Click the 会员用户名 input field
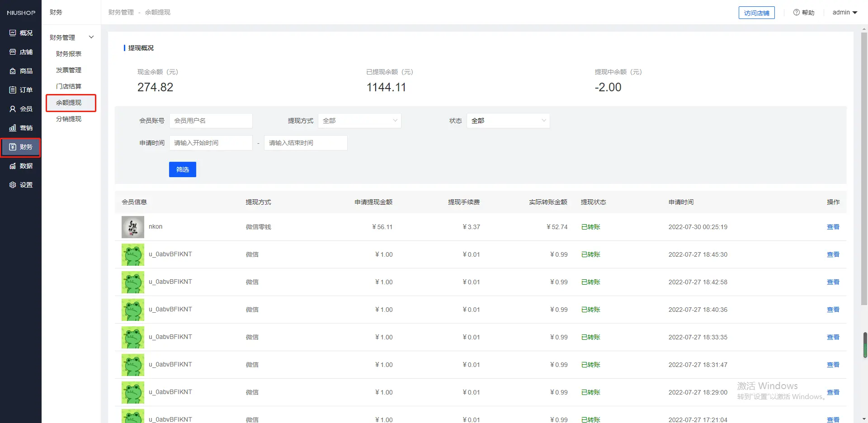This screenshot has width=868, height=423. pos(211,121)
